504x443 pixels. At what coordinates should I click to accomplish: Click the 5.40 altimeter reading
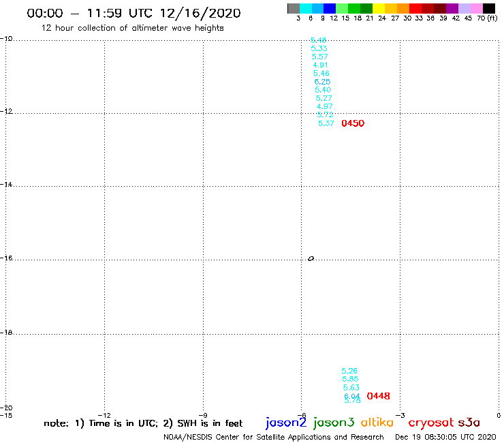(323, 90)
